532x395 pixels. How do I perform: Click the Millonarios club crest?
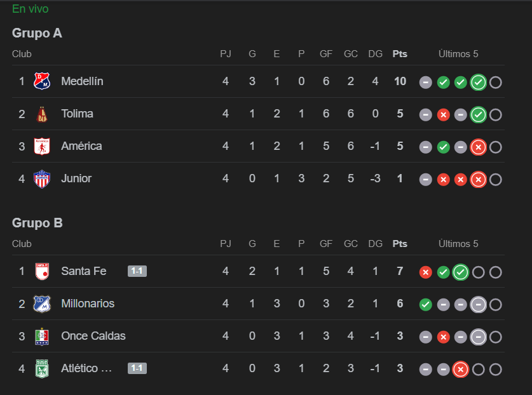pos(42,304)
